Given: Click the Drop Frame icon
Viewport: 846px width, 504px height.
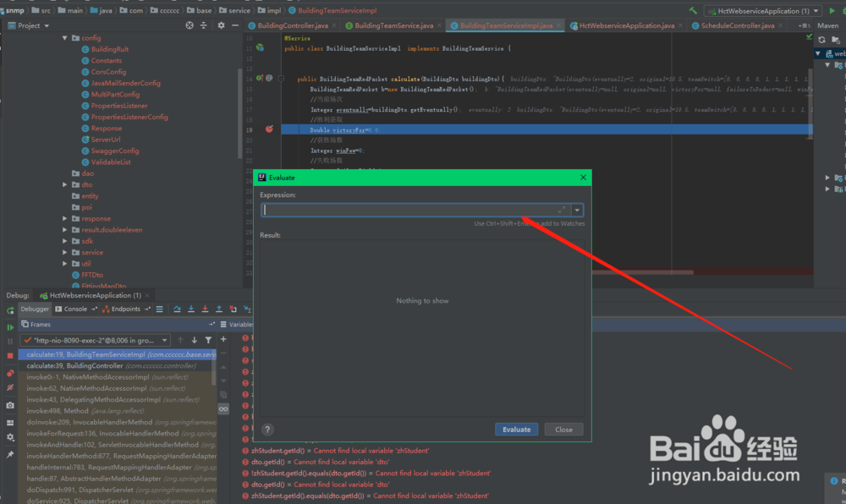Looking at the screenshot, I should [x=233, y=309].
